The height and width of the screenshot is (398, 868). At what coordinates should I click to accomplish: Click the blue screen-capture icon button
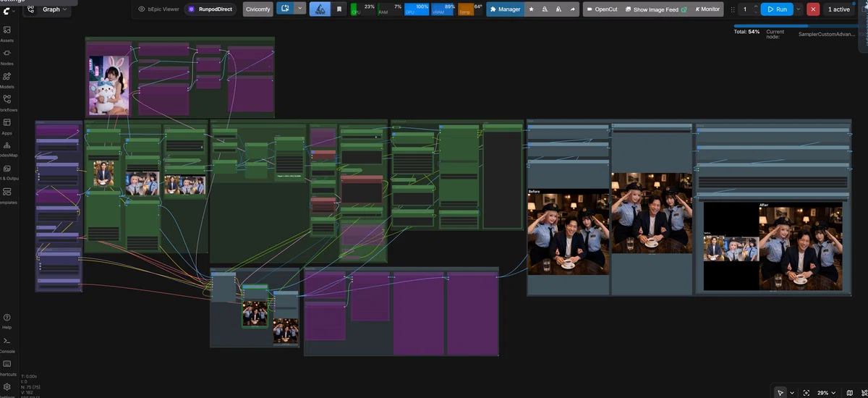pos(284,9)
